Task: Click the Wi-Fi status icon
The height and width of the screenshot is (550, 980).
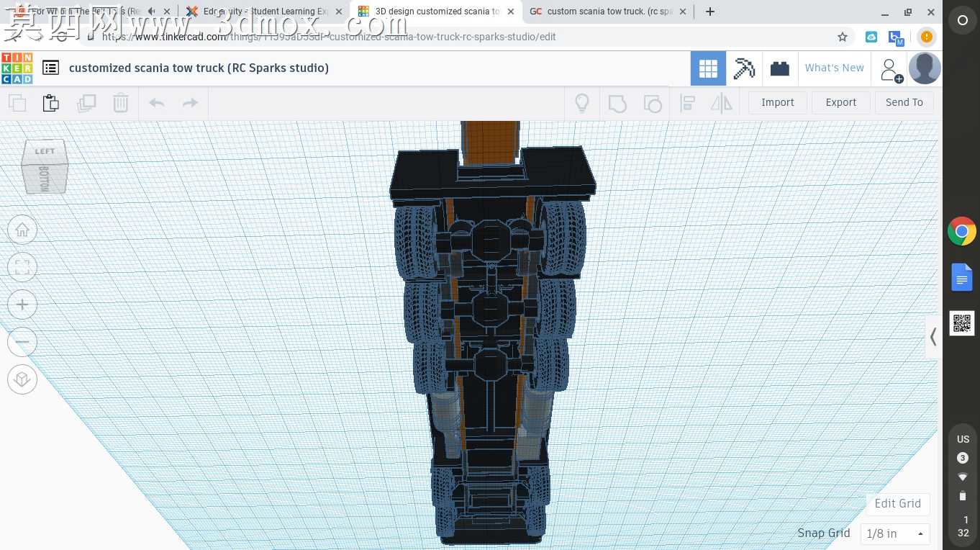Action: [x=963, y=477]
